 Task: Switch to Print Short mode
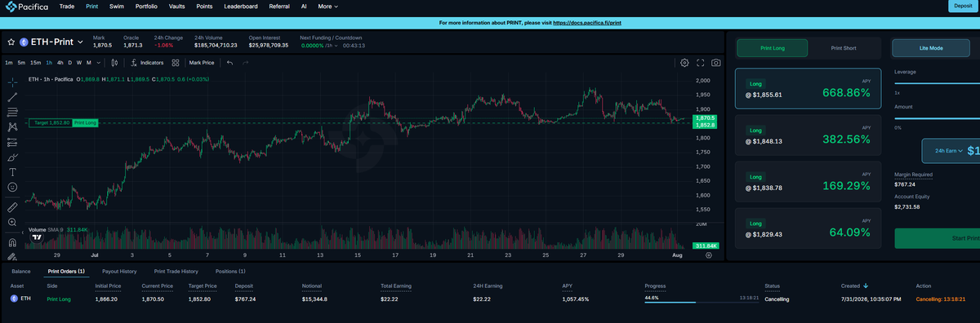point(844,48)
